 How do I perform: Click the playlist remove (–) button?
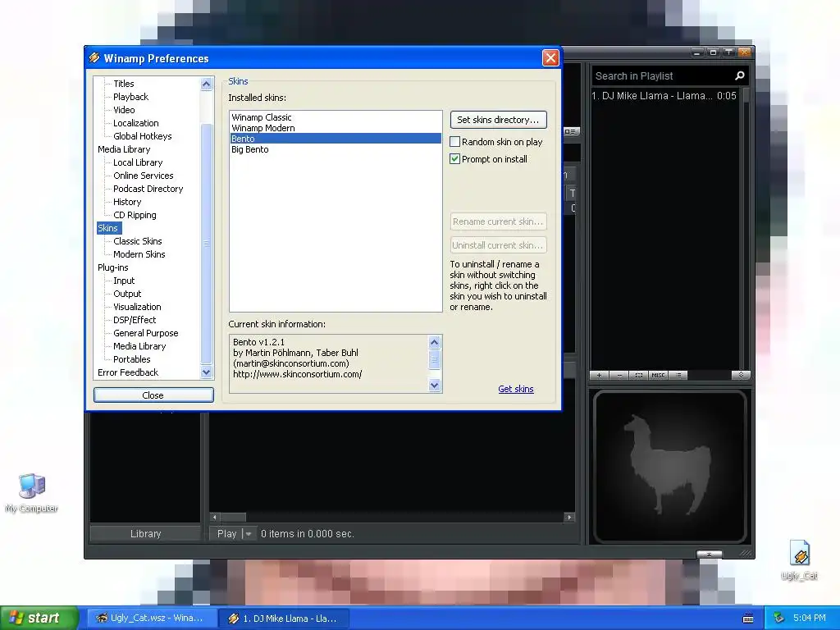[619, 375]
